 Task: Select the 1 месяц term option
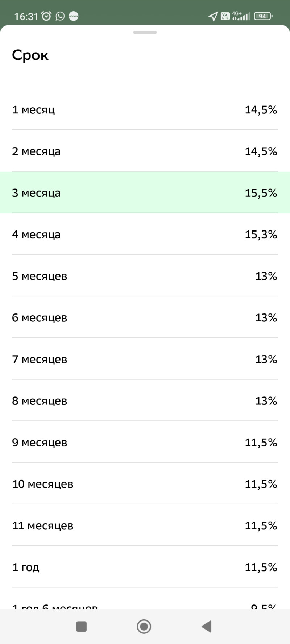pyautogui.click(x=145, y=109)
